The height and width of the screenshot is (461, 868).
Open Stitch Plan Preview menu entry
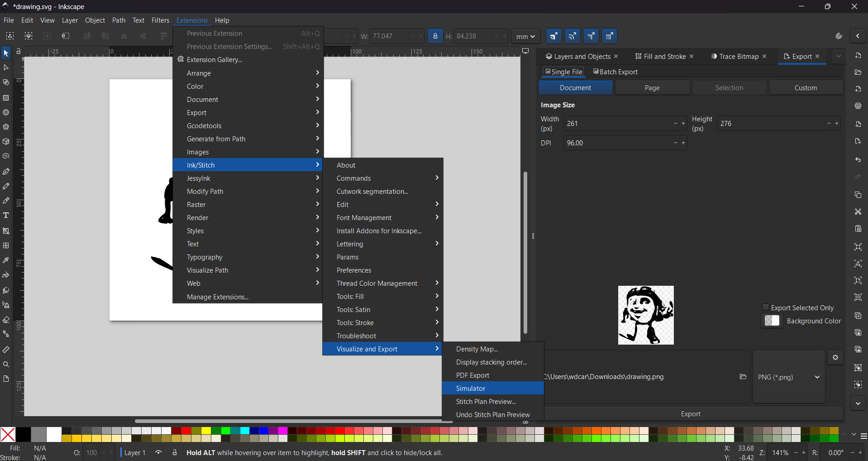click(x=493, y=401)
